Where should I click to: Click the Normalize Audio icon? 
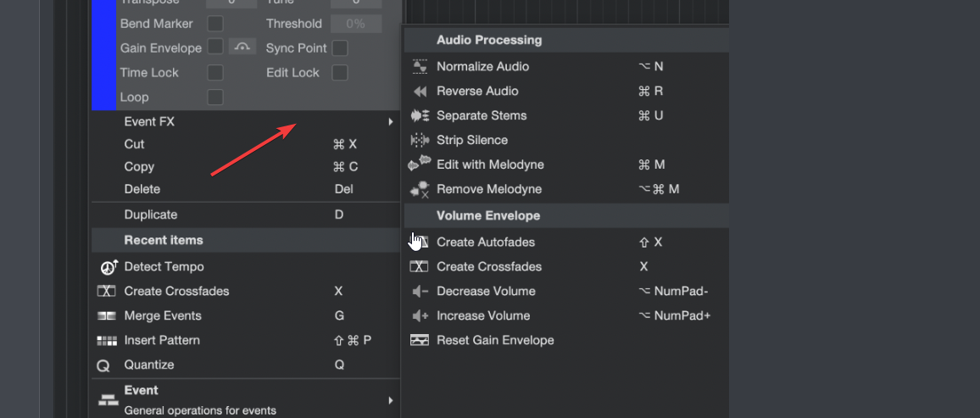tap(419, 66)
